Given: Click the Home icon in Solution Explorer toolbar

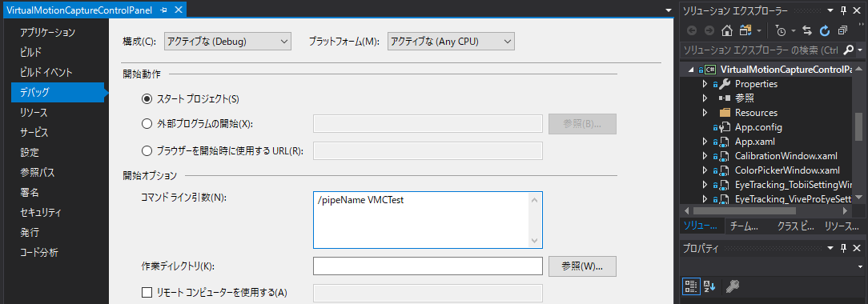Looking at the screenshot, I should (x=728, y=30).
